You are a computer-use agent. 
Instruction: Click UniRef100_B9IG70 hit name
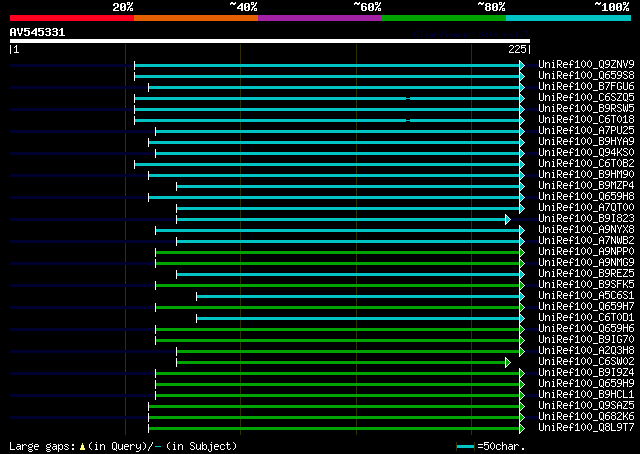coord(586,340)
